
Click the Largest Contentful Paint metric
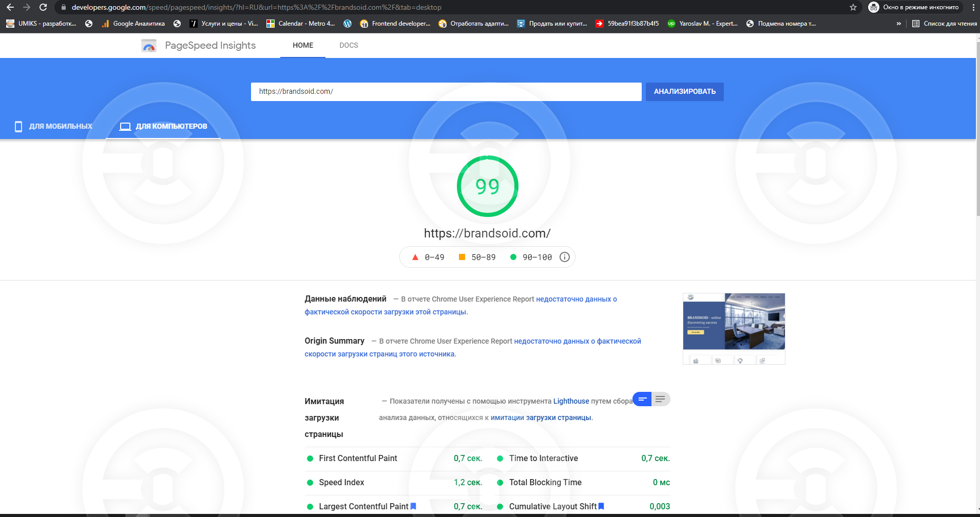(395, 506)
